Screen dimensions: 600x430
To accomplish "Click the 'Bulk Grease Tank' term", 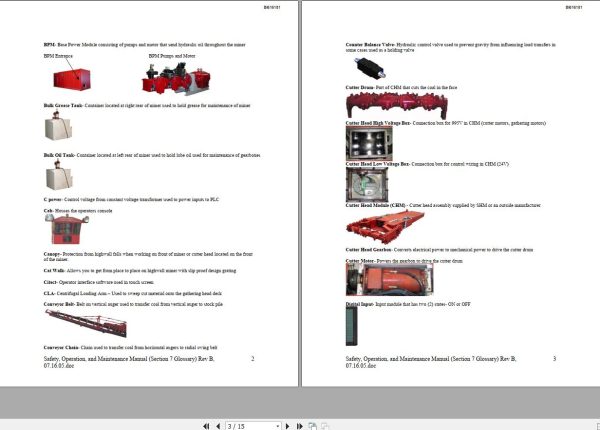I will [63, 105].
